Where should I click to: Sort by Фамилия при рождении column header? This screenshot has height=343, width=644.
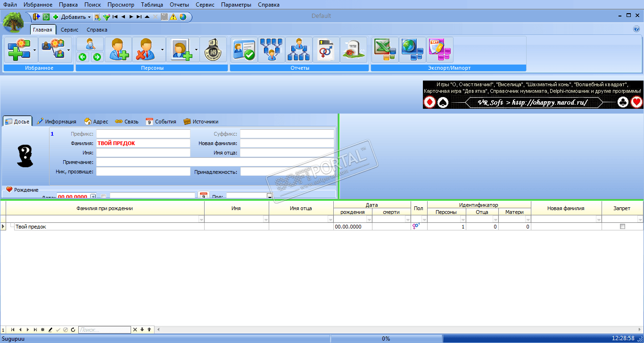point(105,208)
